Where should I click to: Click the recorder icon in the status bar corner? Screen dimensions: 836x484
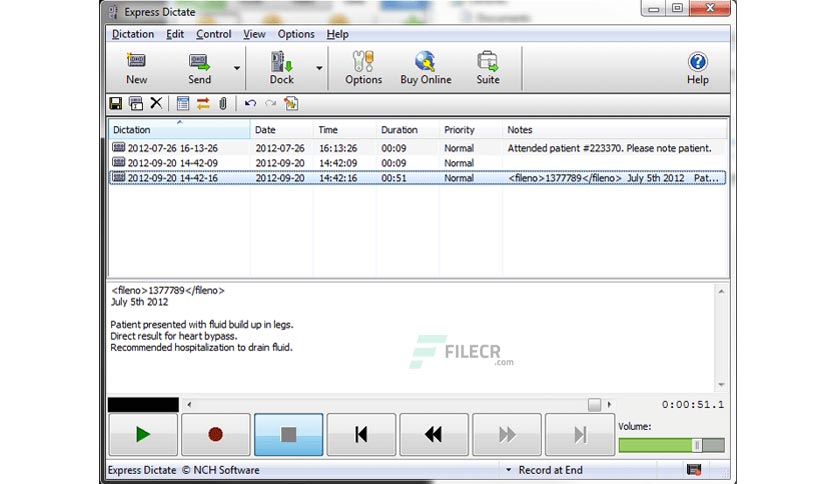[x=694, y=470]
